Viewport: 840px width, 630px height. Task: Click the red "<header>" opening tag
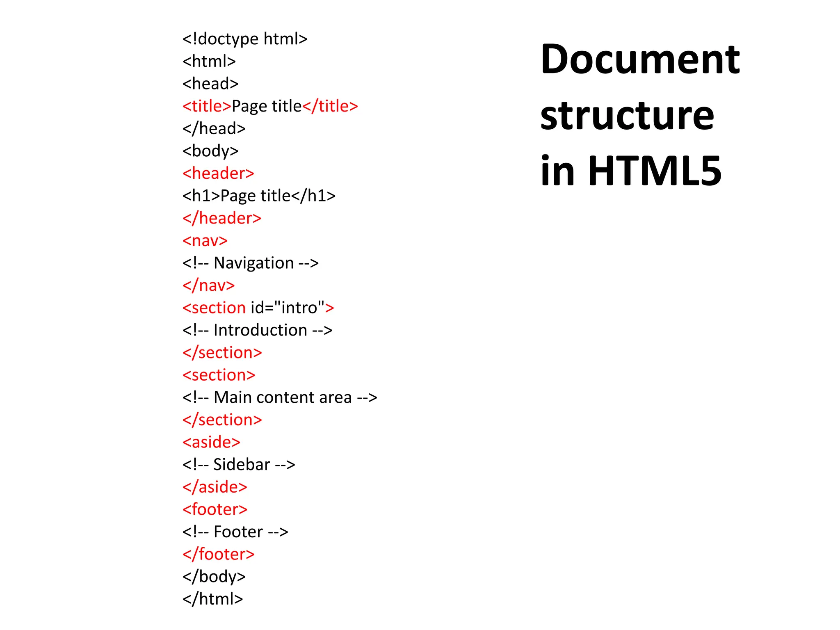tap(218, 173)
